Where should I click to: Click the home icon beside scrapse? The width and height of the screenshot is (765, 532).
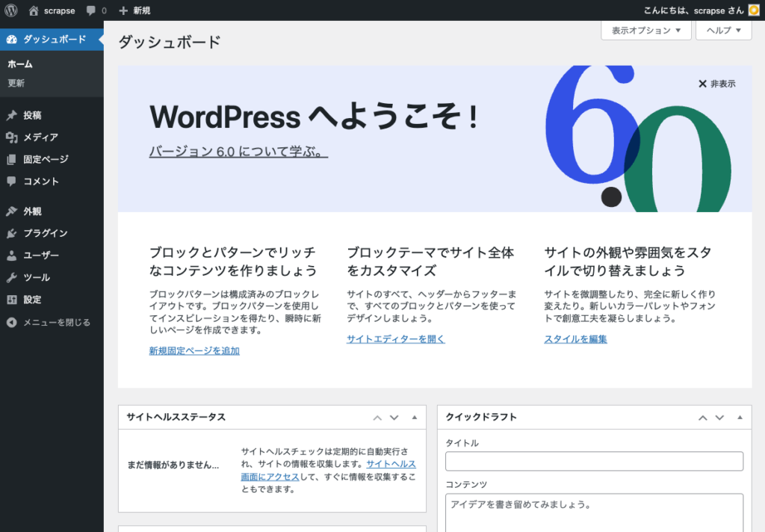tap(33, 10)
